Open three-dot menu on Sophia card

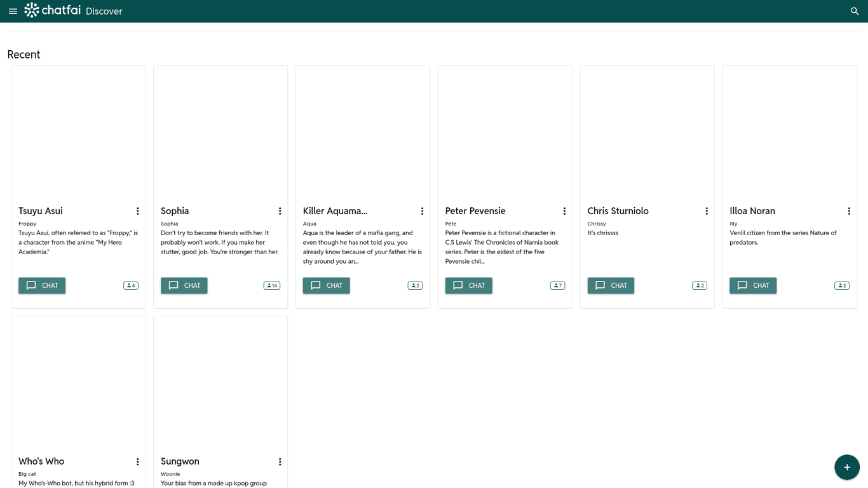click(x=280, y=211)
